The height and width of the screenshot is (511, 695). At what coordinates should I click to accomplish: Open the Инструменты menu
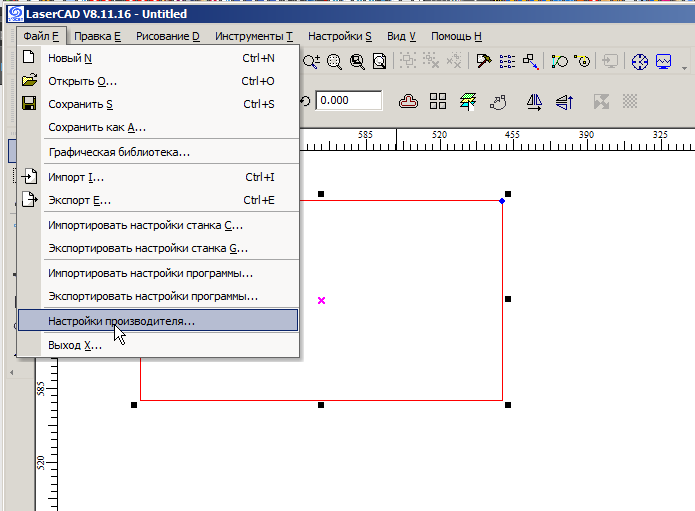(x=254, y=36)
